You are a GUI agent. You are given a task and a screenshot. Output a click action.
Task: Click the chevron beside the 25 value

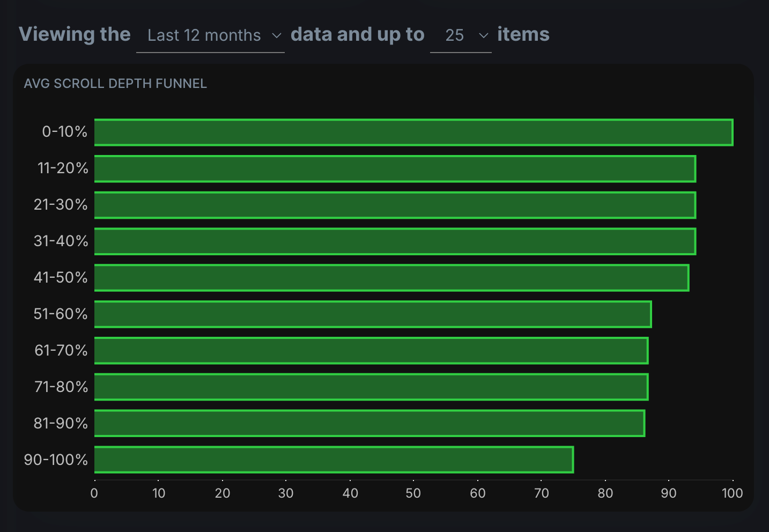[x=484, y=35]
